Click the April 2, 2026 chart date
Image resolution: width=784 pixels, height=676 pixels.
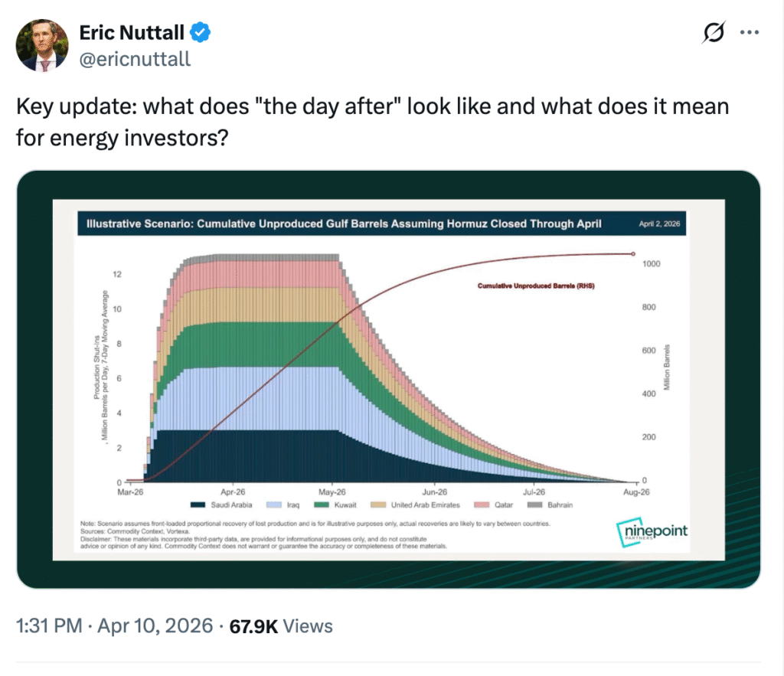(x=659, y=224)
